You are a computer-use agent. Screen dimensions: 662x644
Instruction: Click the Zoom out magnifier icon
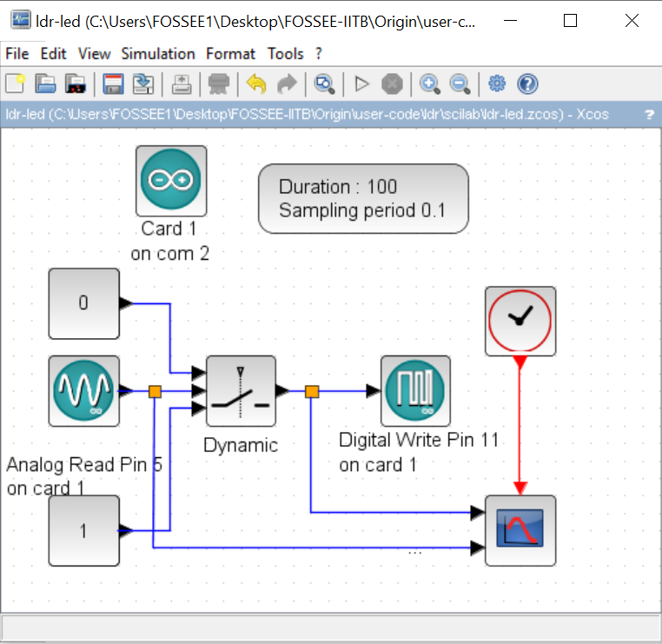[460, 83]
